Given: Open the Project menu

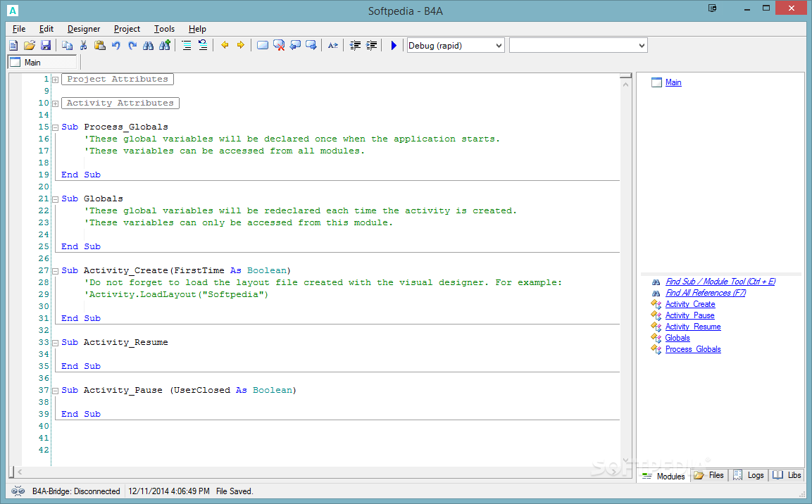Looking at the screenshot, I should coord(127,29).
